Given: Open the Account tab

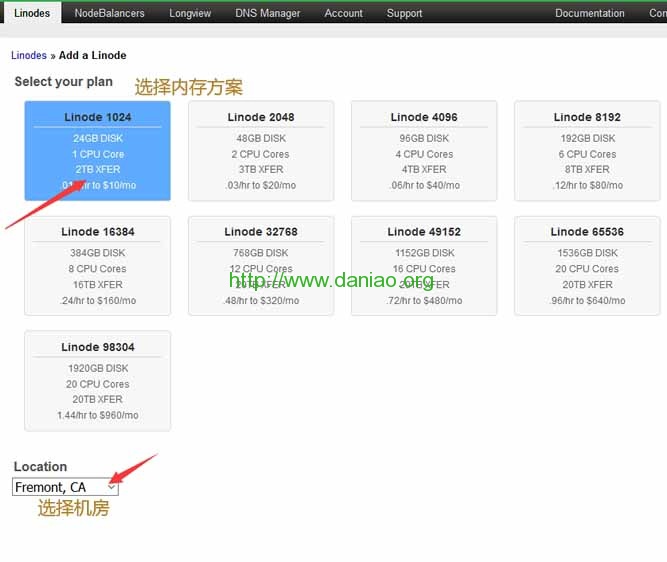Looking at the screenshot, I should point(343,13).
